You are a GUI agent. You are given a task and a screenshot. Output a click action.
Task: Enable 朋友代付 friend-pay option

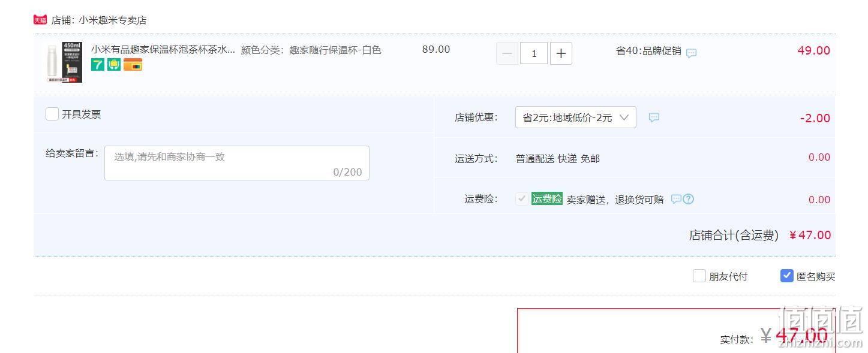click(699, 276)
